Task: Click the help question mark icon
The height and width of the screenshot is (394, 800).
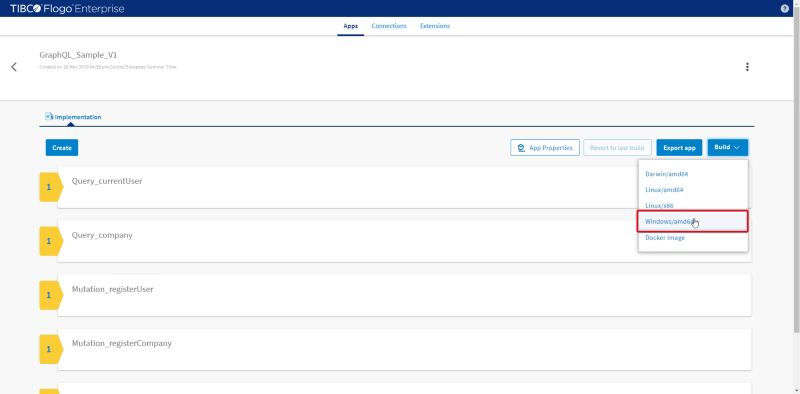Action: [x=785, y=9]
